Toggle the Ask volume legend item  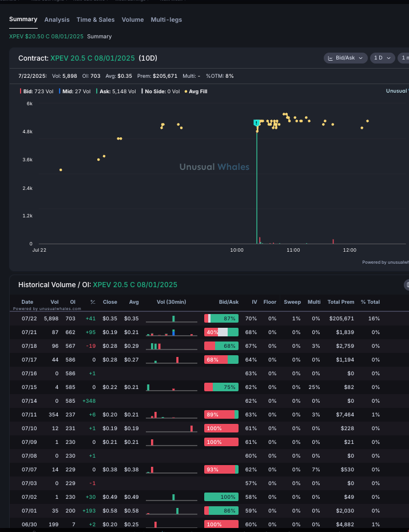coord(116,92)
